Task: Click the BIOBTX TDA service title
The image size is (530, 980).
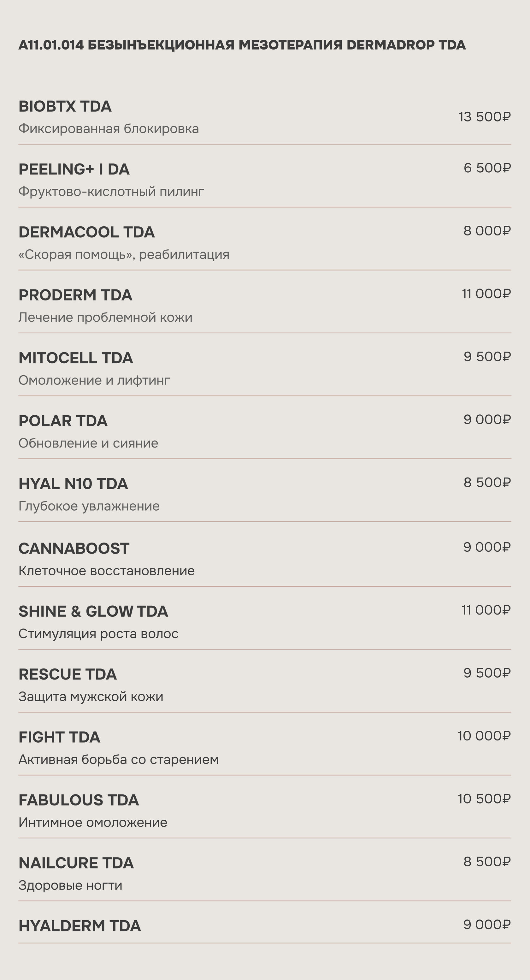Action: (x=65, y=107)
